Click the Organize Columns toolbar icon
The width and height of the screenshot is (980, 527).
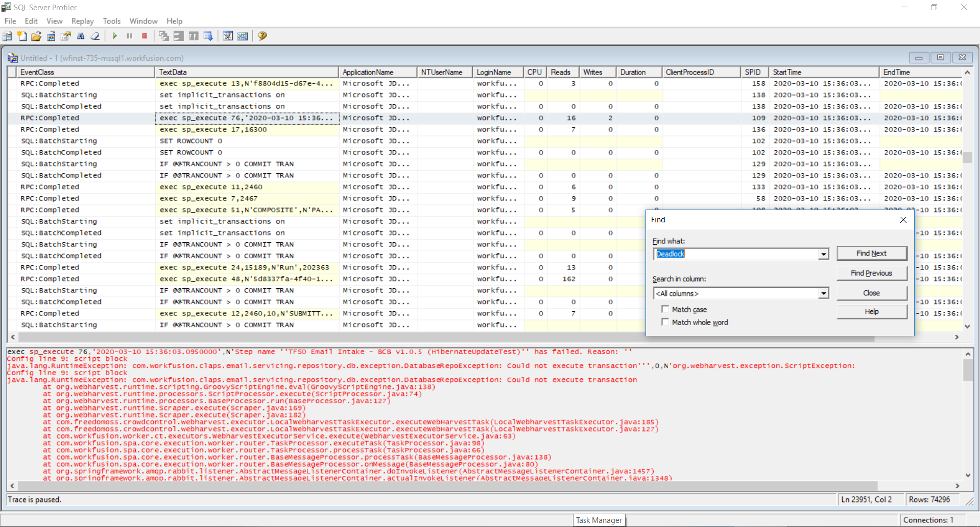pyautogui.click(x=164, y=36)
